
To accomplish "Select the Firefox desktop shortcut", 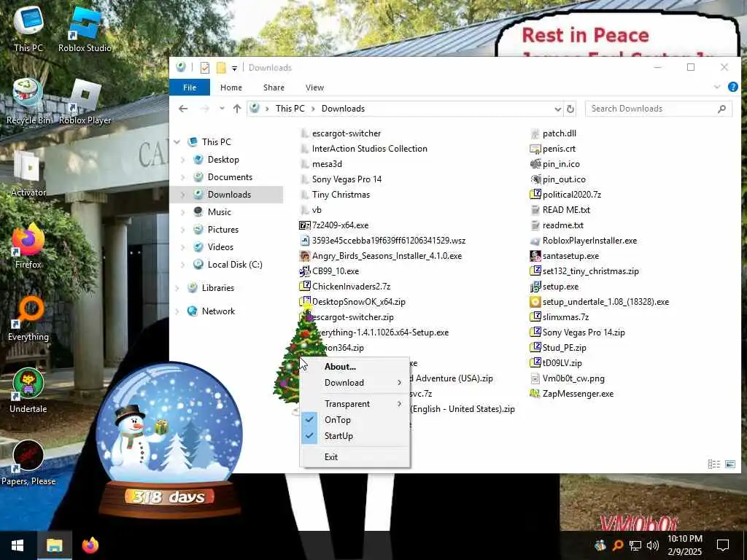I will 28,246.
